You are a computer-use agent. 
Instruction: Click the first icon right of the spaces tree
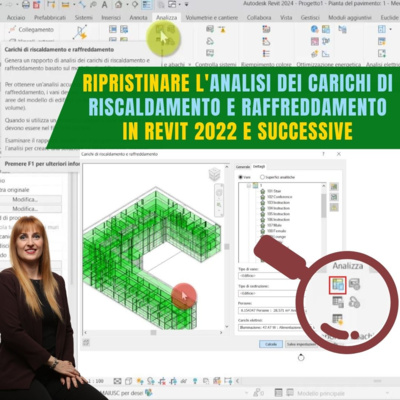pyautogui.click(x=334, y=187)
